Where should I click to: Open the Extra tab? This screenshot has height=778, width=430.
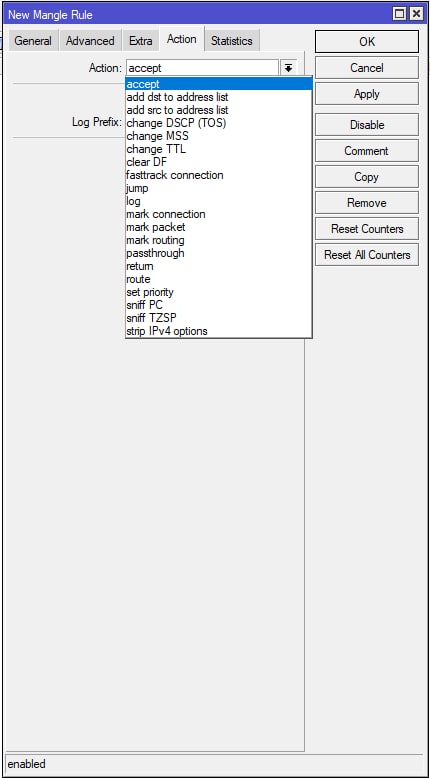141,41
